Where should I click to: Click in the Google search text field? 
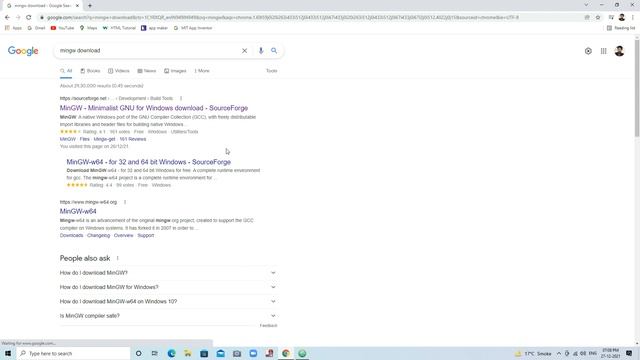pos(149,51)
